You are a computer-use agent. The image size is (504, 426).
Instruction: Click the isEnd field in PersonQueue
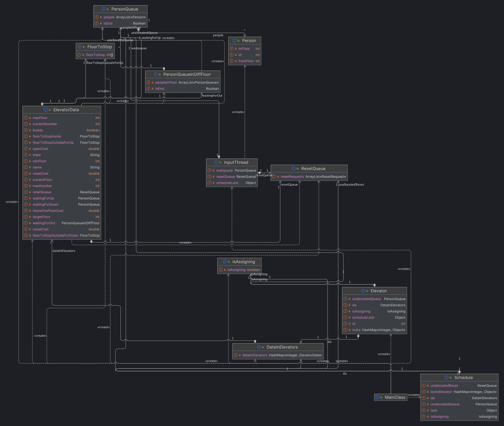(x=120, y=23)
